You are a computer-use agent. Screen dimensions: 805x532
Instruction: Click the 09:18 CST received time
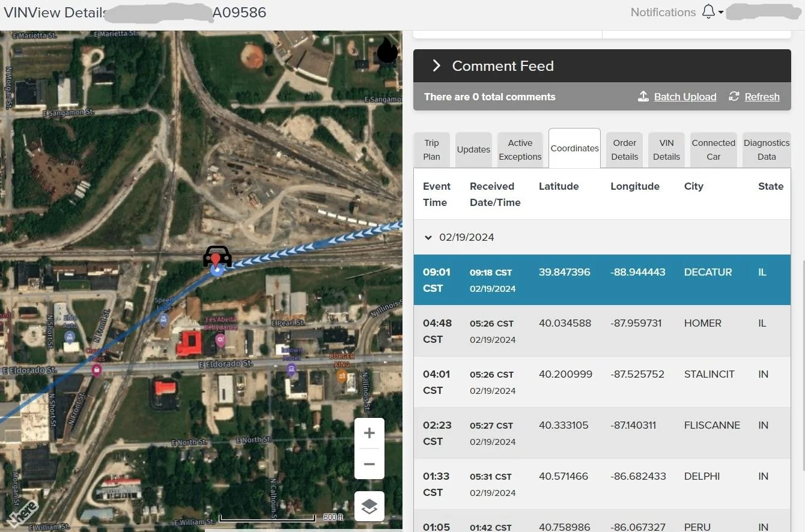click(491, 273)
